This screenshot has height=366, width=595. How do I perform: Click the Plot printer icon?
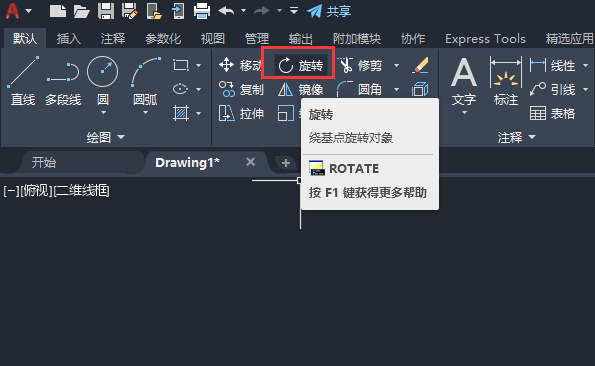[202, 11]
